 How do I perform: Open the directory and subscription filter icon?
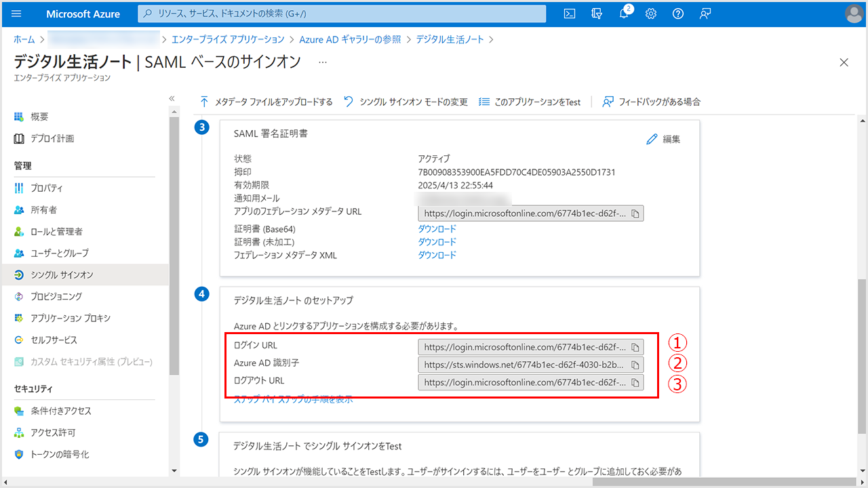click(597, 14)
